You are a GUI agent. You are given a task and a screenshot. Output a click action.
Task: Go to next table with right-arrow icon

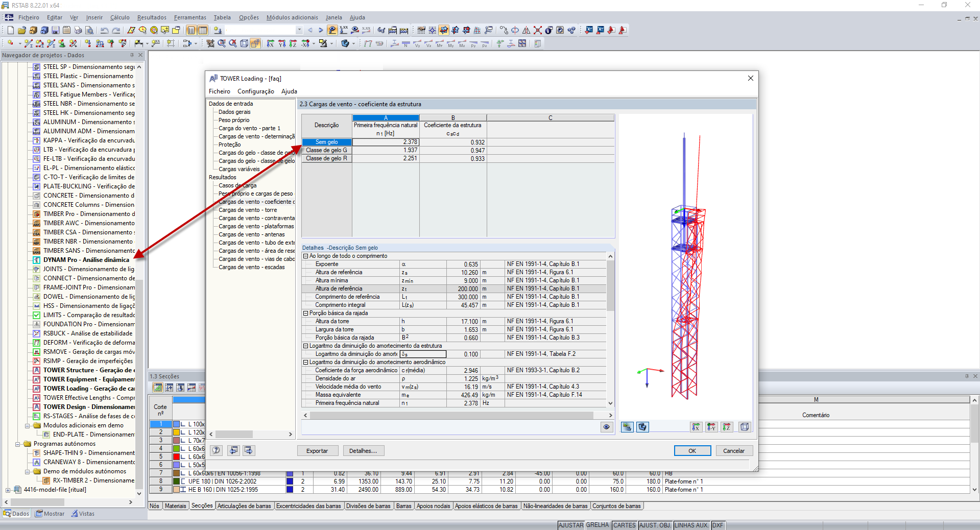248,450
